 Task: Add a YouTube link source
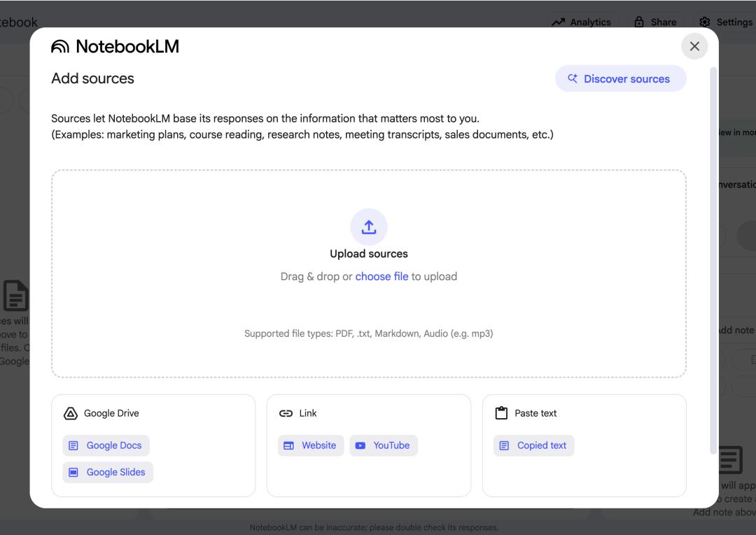[383, 445]
